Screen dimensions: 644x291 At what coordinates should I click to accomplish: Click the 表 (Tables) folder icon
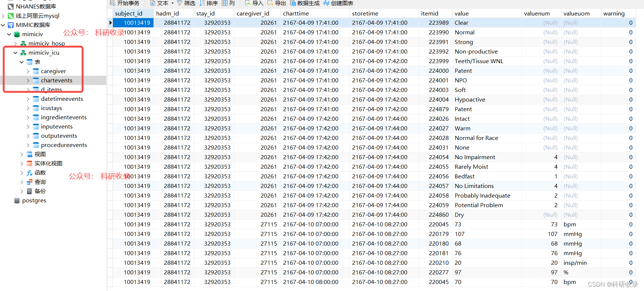[30, 62]
